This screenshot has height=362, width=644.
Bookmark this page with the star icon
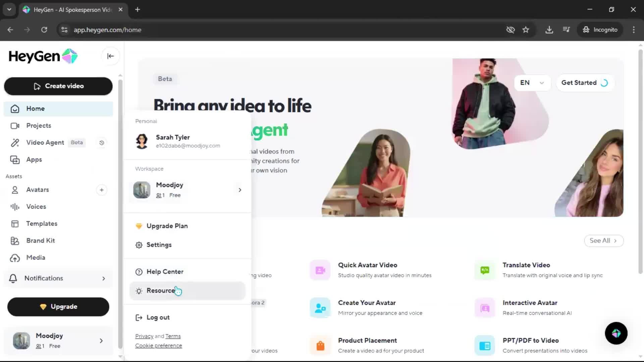tap(526, 30)
